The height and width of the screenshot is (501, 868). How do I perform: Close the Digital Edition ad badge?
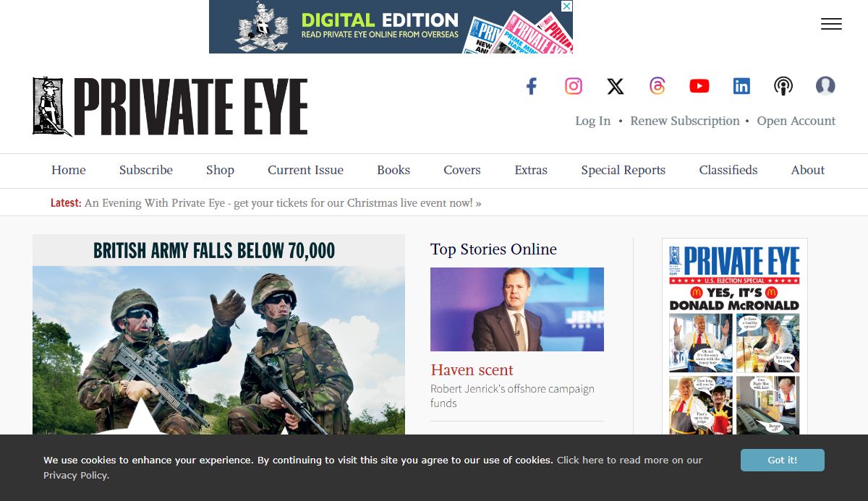(567, 6)
